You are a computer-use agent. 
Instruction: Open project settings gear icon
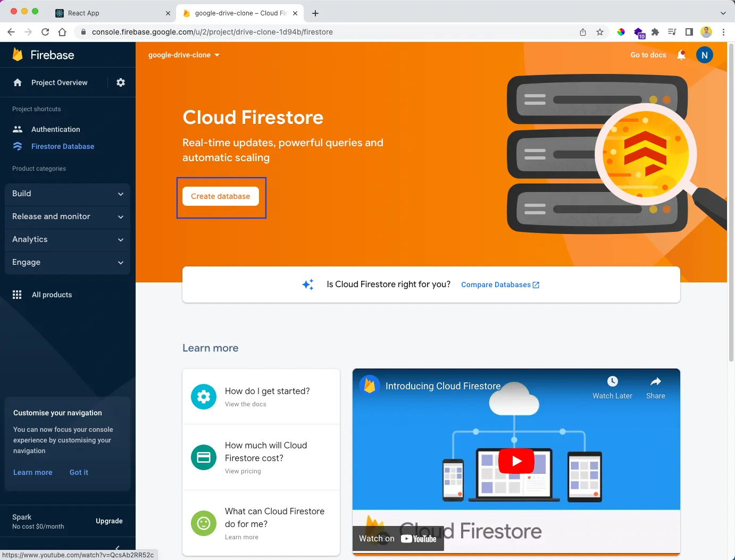(x=121, y=82)
